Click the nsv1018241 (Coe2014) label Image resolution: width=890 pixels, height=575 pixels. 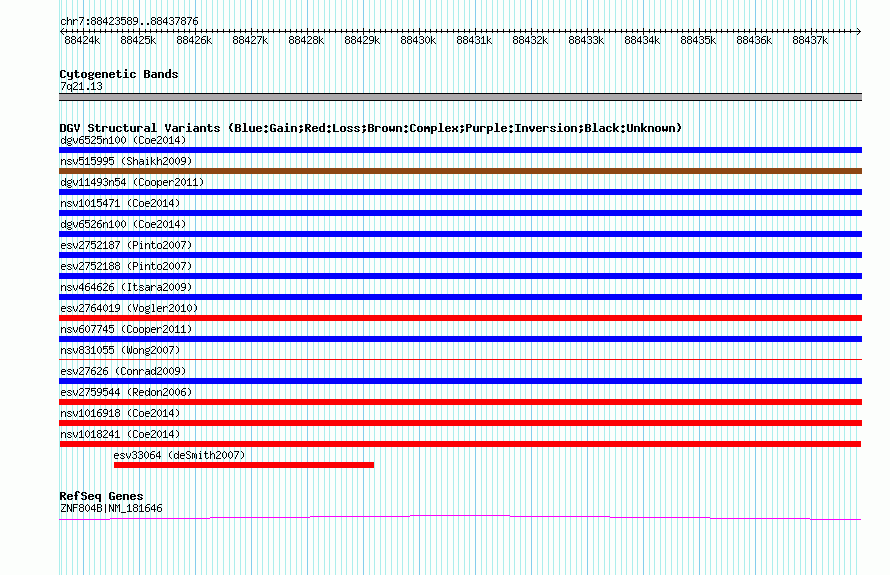(120, 434)
